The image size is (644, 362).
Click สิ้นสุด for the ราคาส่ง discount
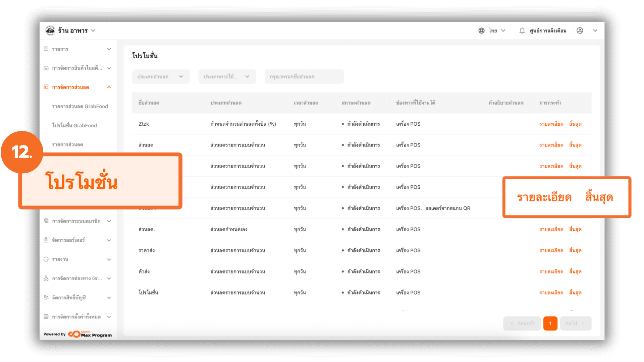(x=575, y=250)
